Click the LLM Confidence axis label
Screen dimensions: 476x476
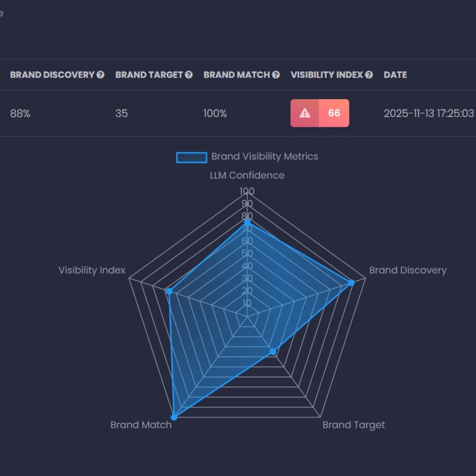click(247, 175)
